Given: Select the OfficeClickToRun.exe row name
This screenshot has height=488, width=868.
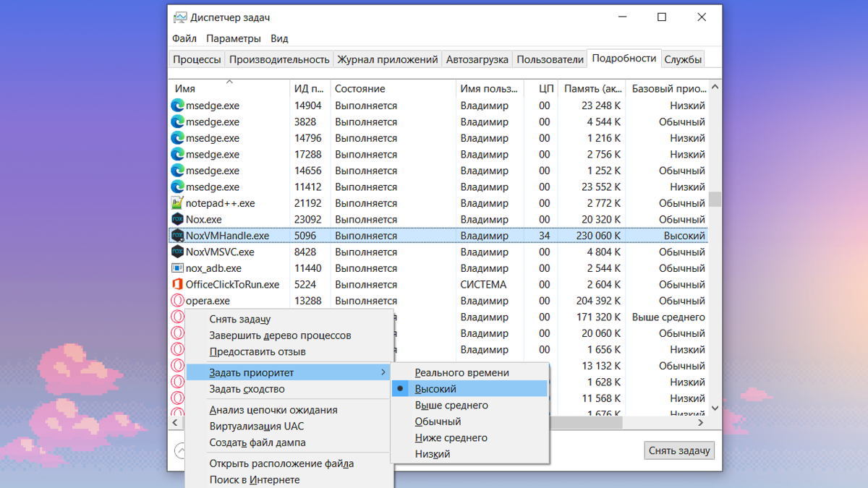Looking at the screenshot, I should [232, 285].
